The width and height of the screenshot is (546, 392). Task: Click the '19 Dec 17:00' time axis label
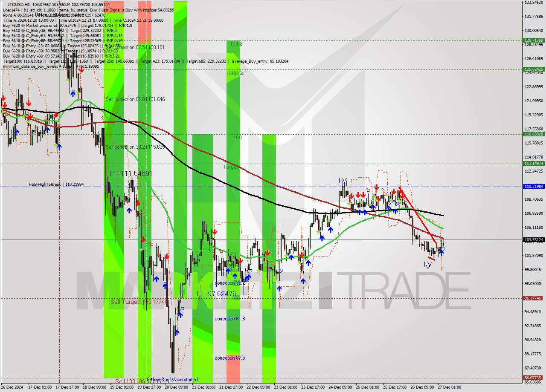(x=148, y=387)
